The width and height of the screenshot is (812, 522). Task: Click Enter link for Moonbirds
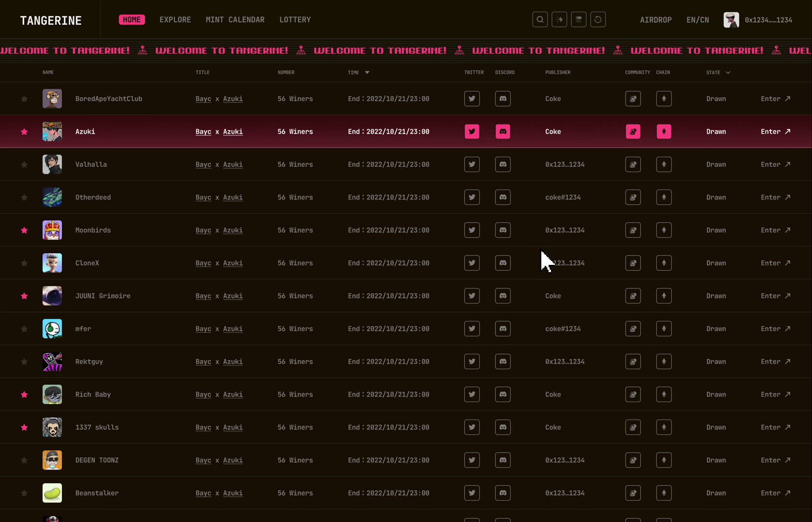(776, 230)
